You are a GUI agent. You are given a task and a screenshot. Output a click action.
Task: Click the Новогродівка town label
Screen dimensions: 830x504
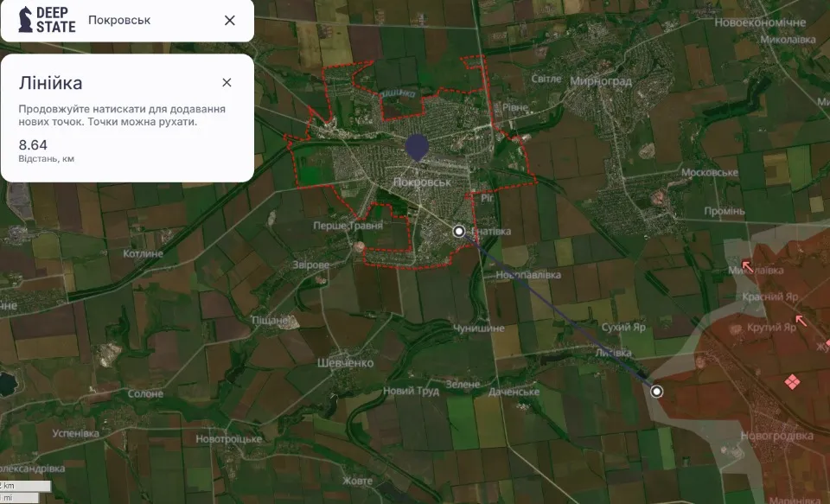(x=777, y=437)
